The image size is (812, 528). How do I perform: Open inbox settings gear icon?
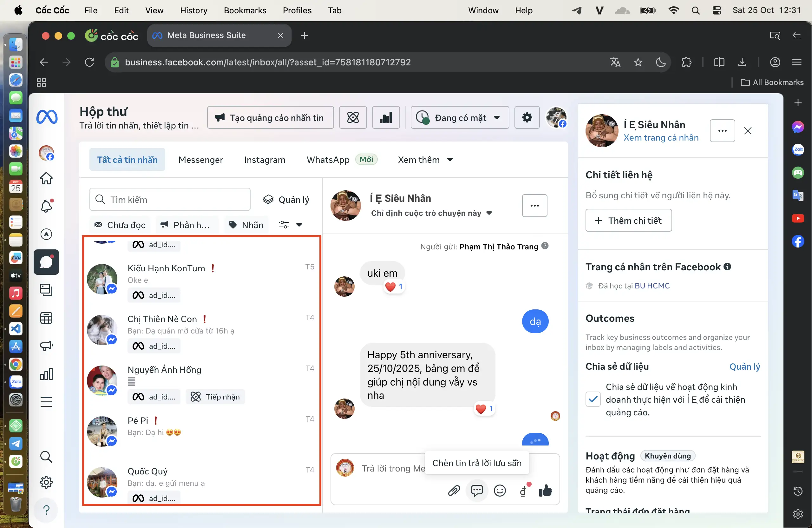pos(527,118)
